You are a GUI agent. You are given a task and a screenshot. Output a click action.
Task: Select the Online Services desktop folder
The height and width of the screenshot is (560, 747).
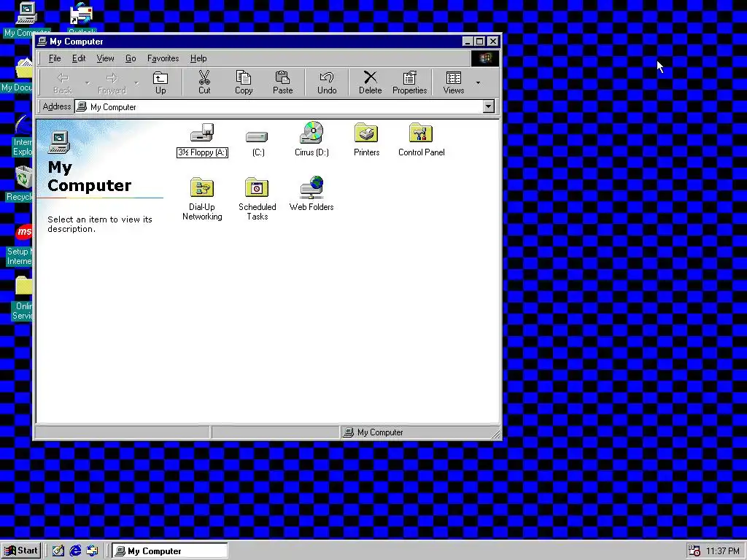point(23,286)
